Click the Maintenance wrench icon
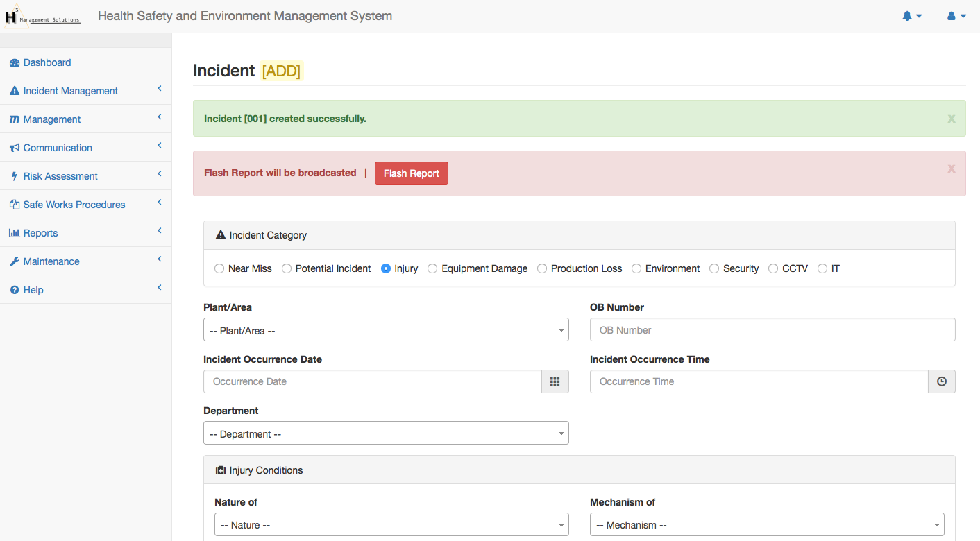This screenshot has height=541, width=980. (x=15, y=261)
